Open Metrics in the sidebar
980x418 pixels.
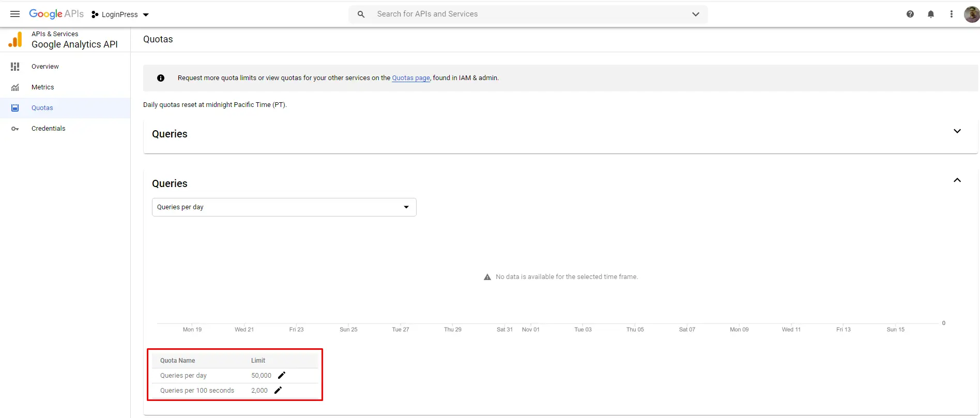click(42, 87)
